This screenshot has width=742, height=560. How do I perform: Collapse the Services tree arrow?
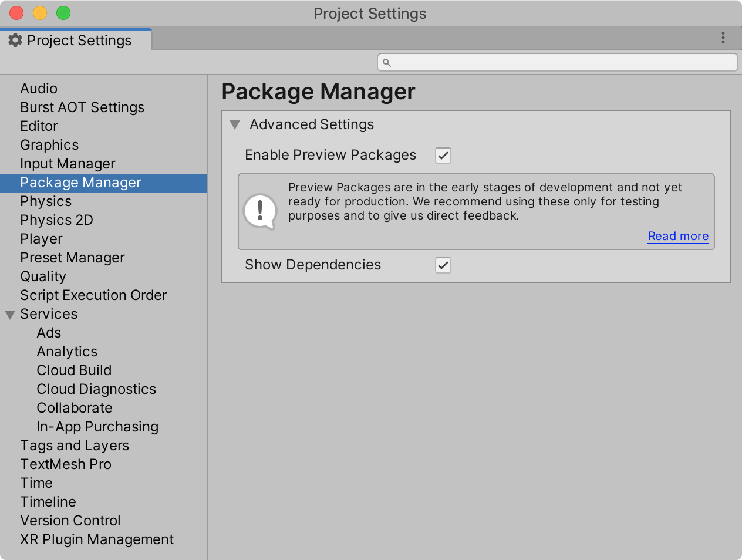click(10, 315)
